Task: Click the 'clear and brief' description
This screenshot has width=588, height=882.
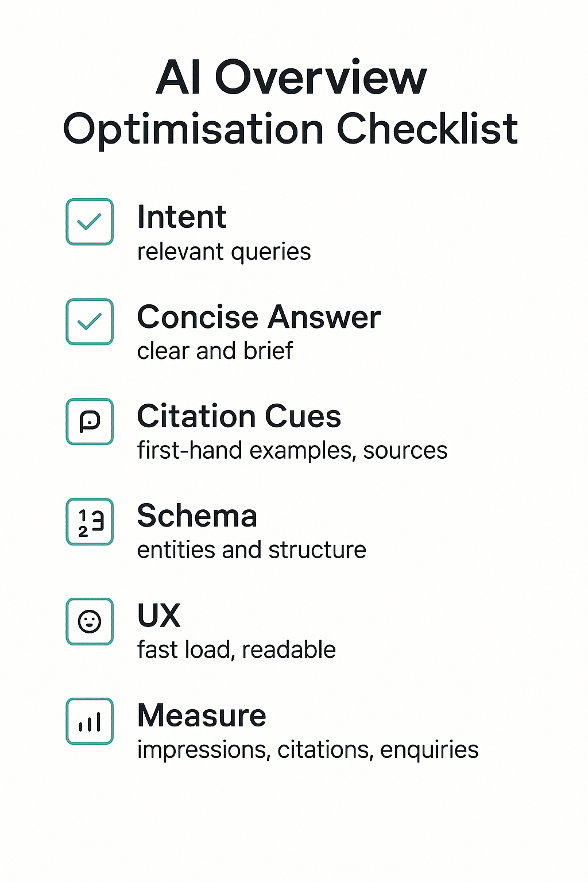Action: pyautogui.click(x=215, y=351)
